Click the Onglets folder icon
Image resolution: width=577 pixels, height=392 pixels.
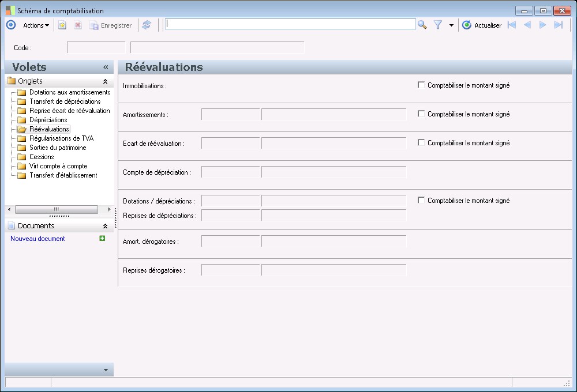pos(12,81)
